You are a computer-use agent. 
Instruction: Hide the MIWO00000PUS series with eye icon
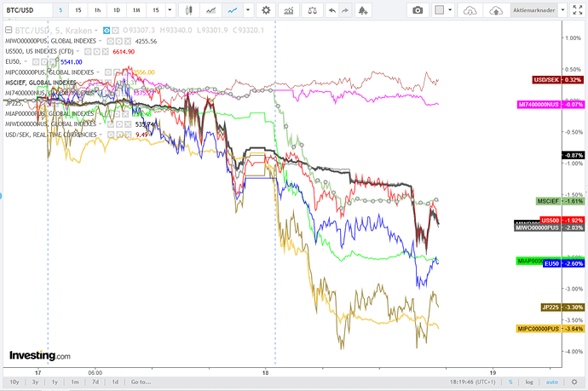(110, 41)
